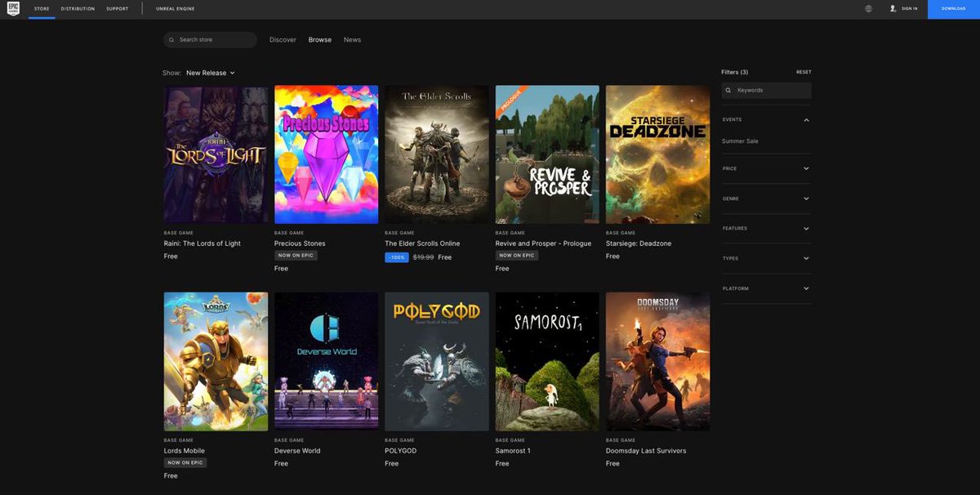Viewport: 980px width, 495px height.
Task: Focus the Keywords filter field
Action: point(766,91)
